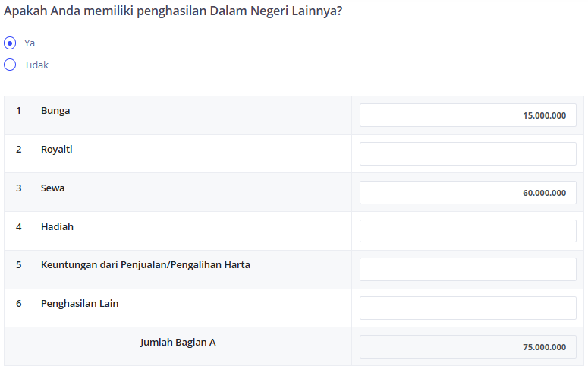
Task: Focus the Bunga amount input field
Action: point(467,115)
